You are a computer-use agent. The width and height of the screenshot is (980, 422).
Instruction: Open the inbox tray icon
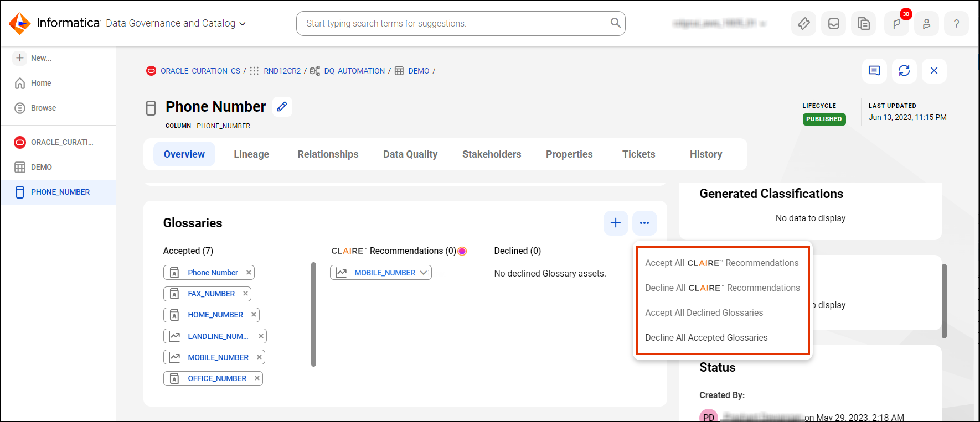tap(834, 23)
